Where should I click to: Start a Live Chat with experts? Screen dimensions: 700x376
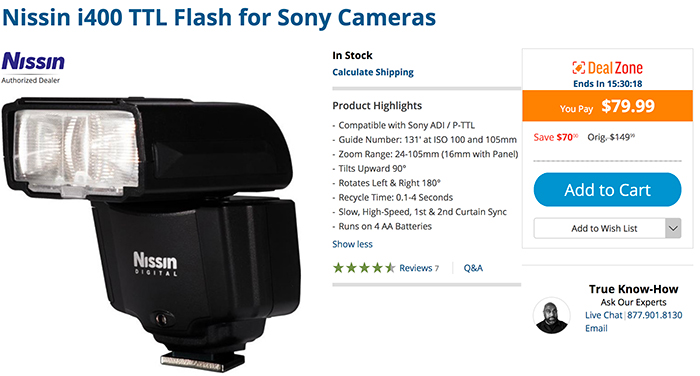click(x=604, y=315)
